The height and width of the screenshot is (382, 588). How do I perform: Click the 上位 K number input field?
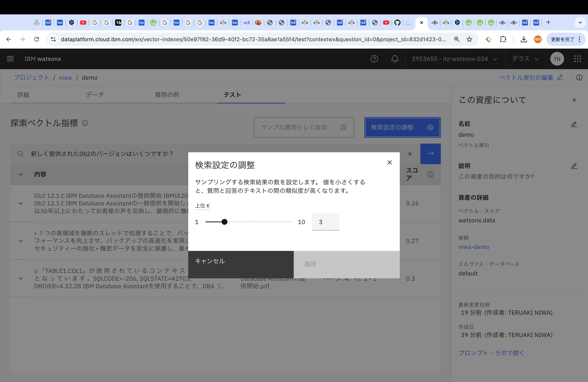(325, 222)
